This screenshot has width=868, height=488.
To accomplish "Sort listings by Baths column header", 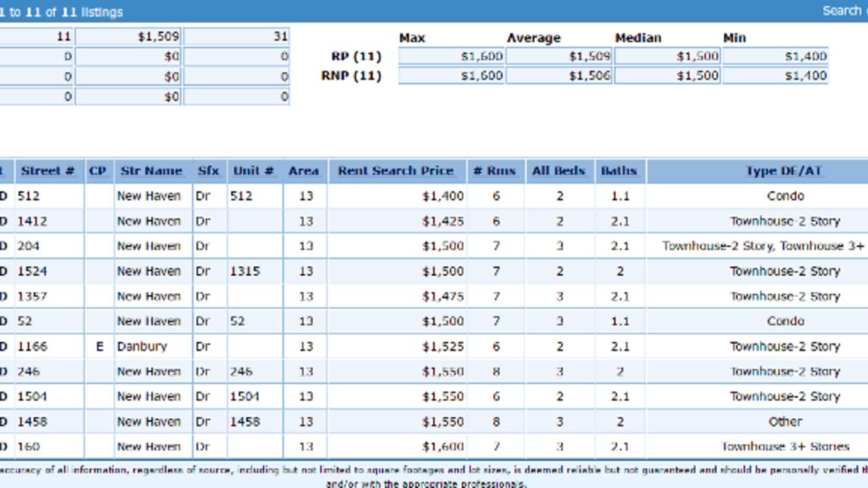I will point(620,171).
